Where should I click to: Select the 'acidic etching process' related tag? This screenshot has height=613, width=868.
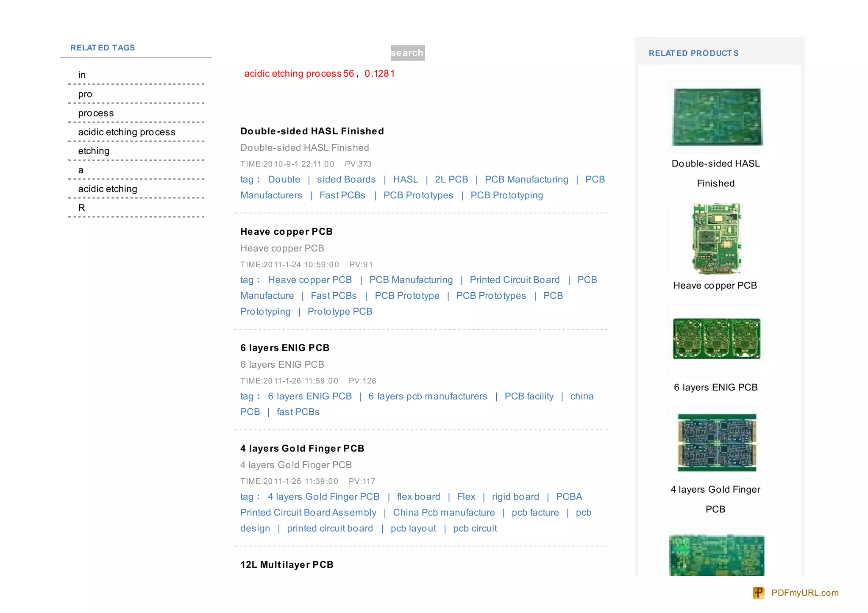click(126, 132)
